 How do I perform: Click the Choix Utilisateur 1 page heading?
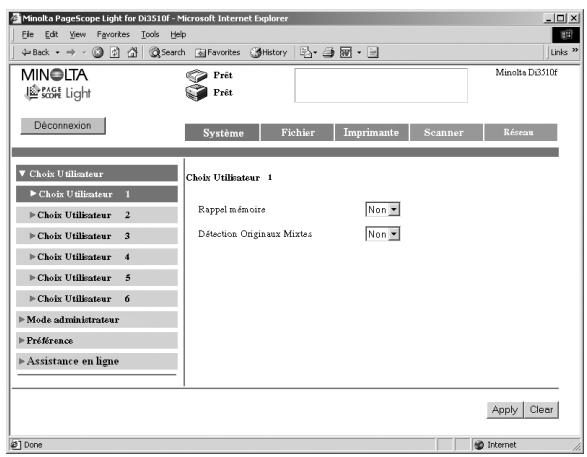(229, 178)
